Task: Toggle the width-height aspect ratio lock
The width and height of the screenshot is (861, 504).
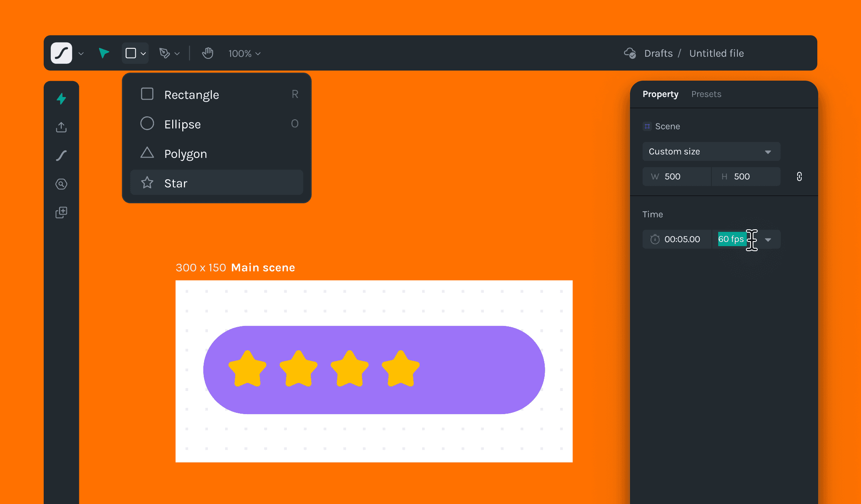Action: tap(799, 176)
